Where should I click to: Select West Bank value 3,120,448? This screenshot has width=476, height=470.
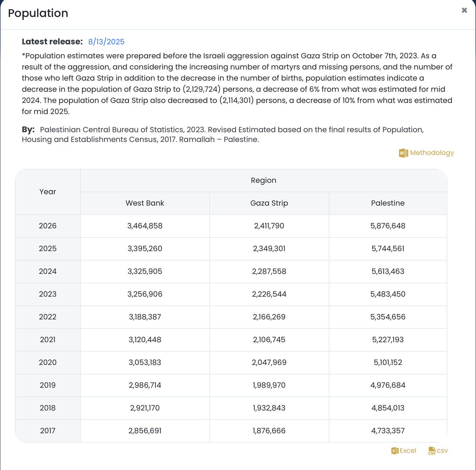coord(145,340)
